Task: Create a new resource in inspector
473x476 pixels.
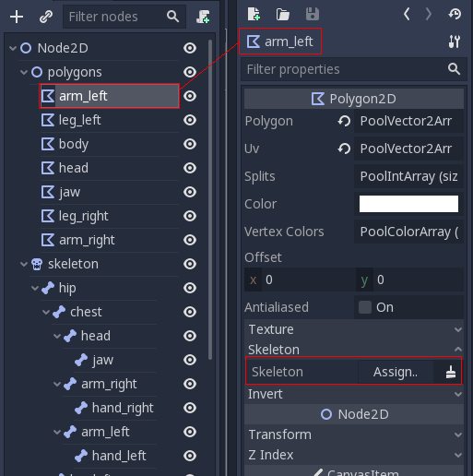Action: [254, 14]
